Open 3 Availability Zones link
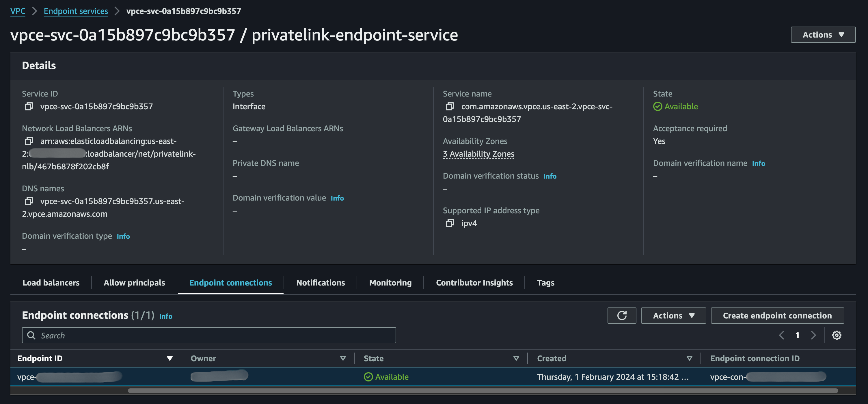Viewport: 868px width, 404px height. pyautogui.click(x=478, y=154)
